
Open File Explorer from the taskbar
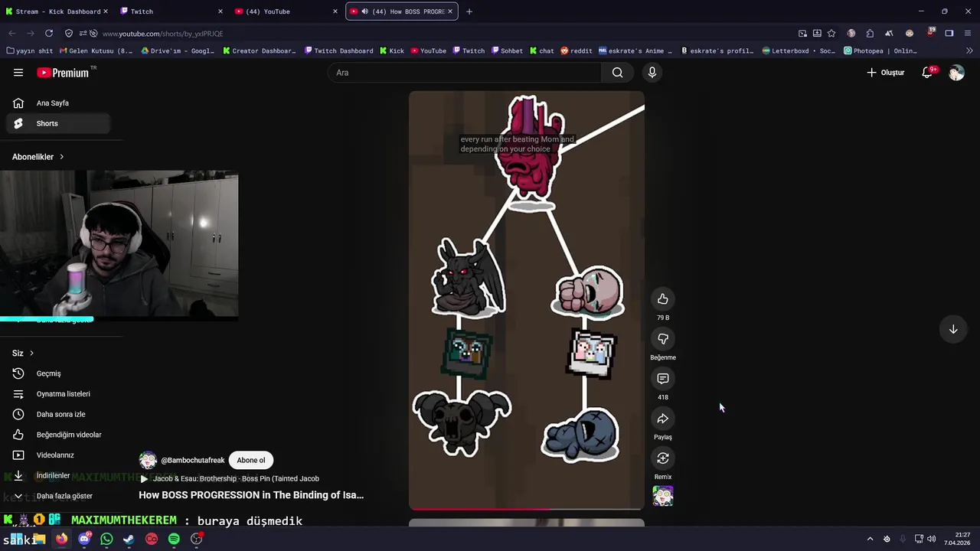click(x=39, y=539)
